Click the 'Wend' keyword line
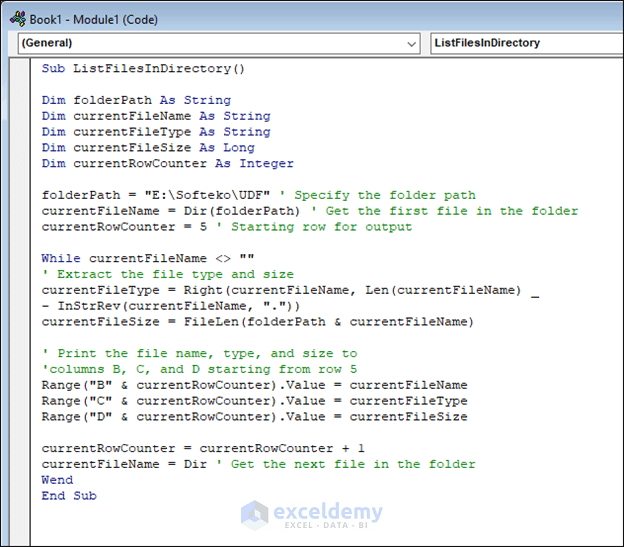This screenshot has height=547, width=624. coord(57,480)
